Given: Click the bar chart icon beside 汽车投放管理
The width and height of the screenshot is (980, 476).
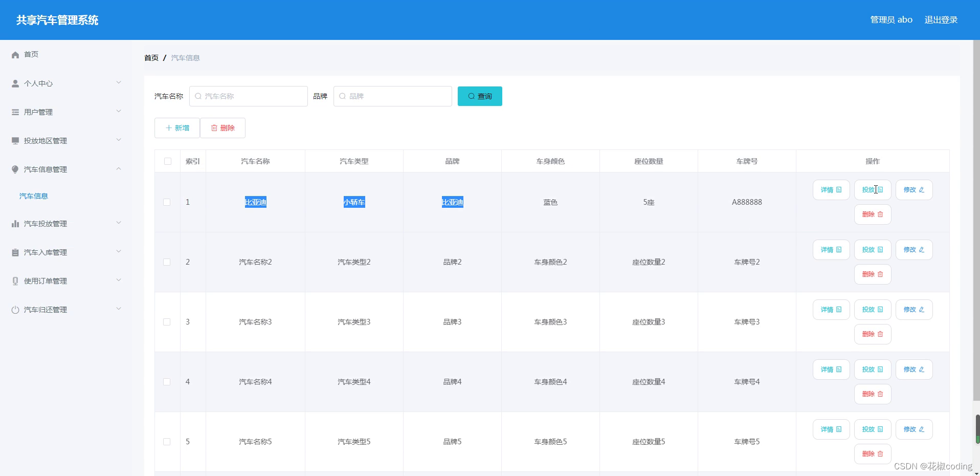Looking at the screenshot, I should (x=15, y=224).
